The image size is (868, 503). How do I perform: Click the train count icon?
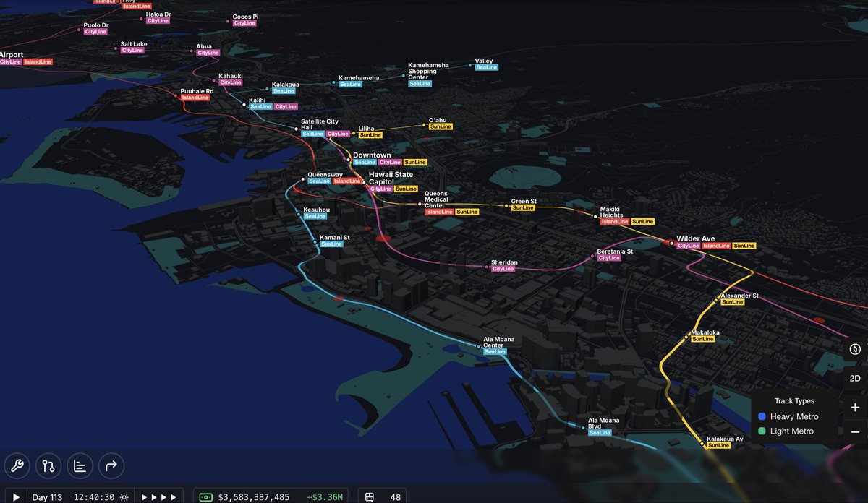click(370, 497)
